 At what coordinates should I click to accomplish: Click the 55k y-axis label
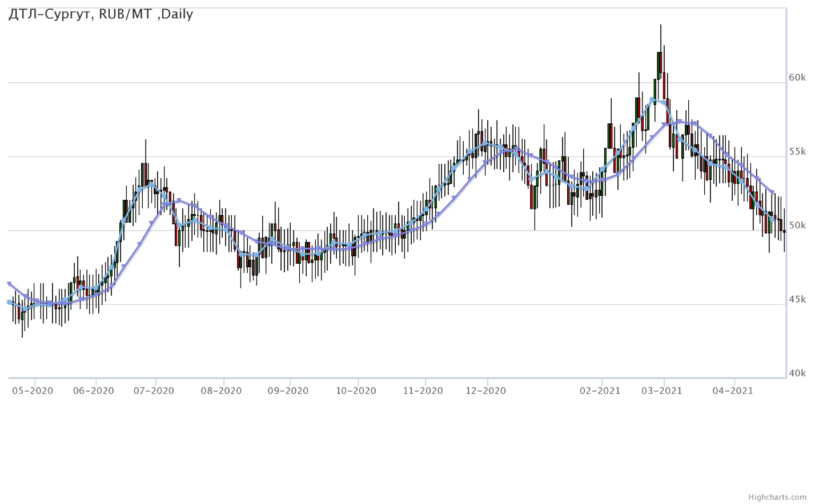797,152
